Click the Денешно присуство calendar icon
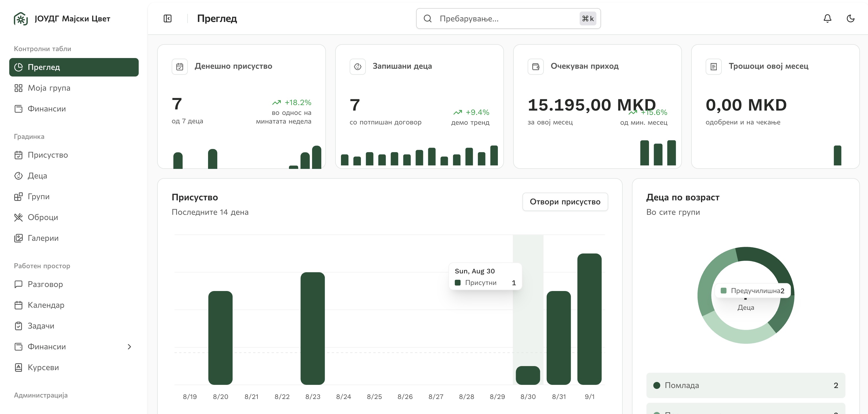Viewport: 868px width, 414px height. 180,67
